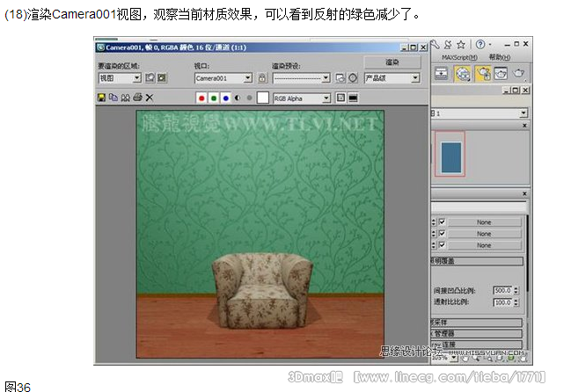The height and width of the screenshot is (392, 571).
Task: Click the clone rendered frame window icon
Action: pos(125,98)
